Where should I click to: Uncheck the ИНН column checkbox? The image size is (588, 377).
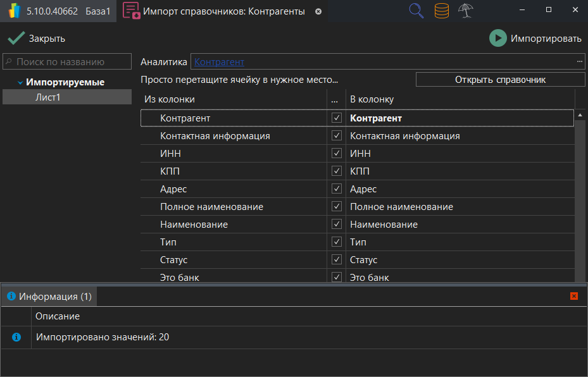[337, 154]
